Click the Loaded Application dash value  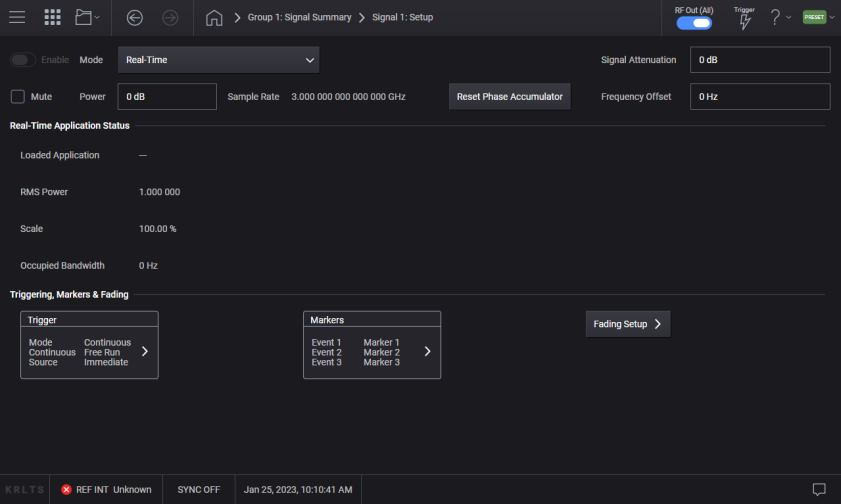click(x=143, y=155)
